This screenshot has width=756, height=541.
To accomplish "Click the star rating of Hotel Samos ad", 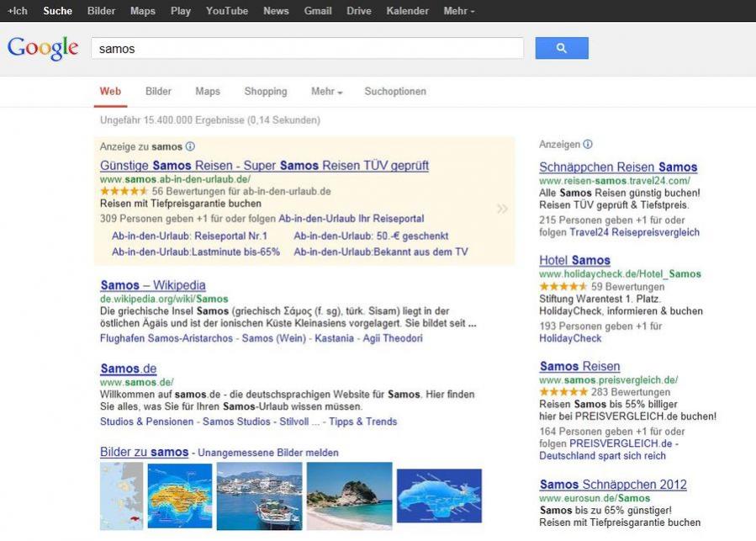I will tap(563, 287).
